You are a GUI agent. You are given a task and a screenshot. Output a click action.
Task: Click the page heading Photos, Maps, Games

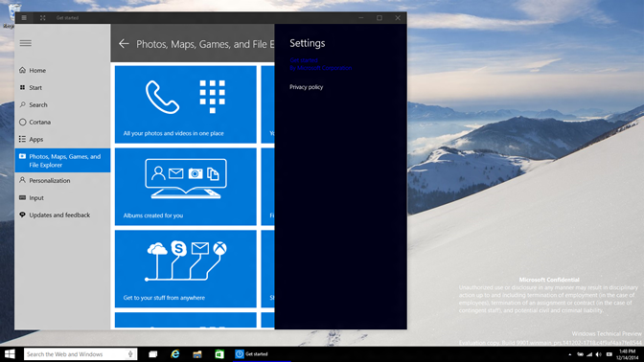[204, 44]
